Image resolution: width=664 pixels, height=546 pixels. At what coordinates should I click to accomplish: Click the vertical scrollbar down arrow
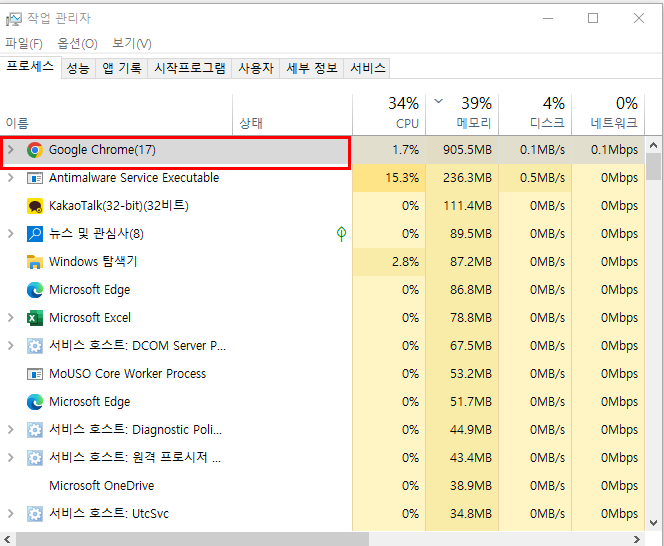pyautogui.click(x=653, y=523)
